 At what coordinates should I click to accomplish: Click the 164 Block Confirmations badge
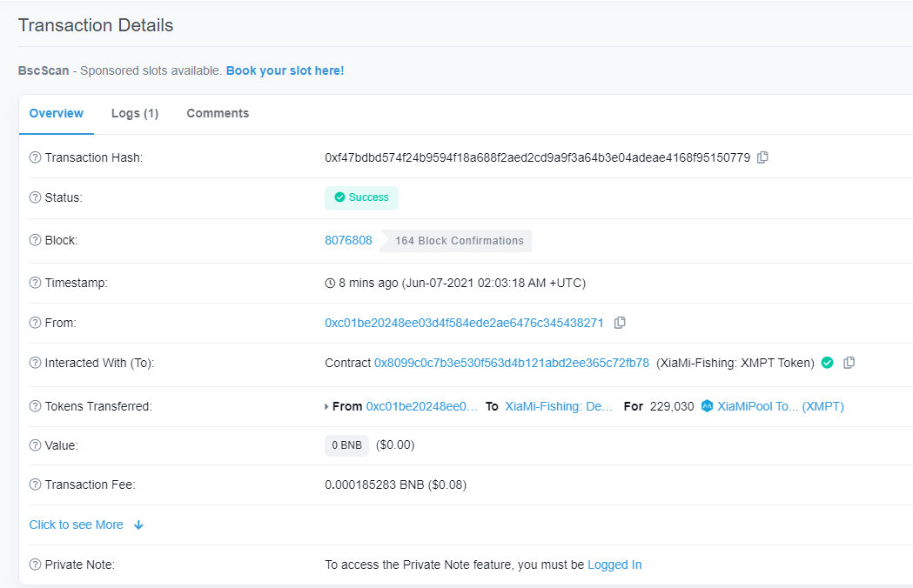456,240
